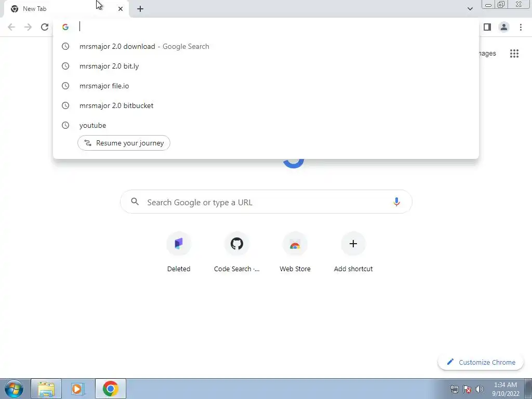The width and height of the screenshot is (532, 399).
Task: Open the volume speaker tray icon
Action: [x=480, y=389]
